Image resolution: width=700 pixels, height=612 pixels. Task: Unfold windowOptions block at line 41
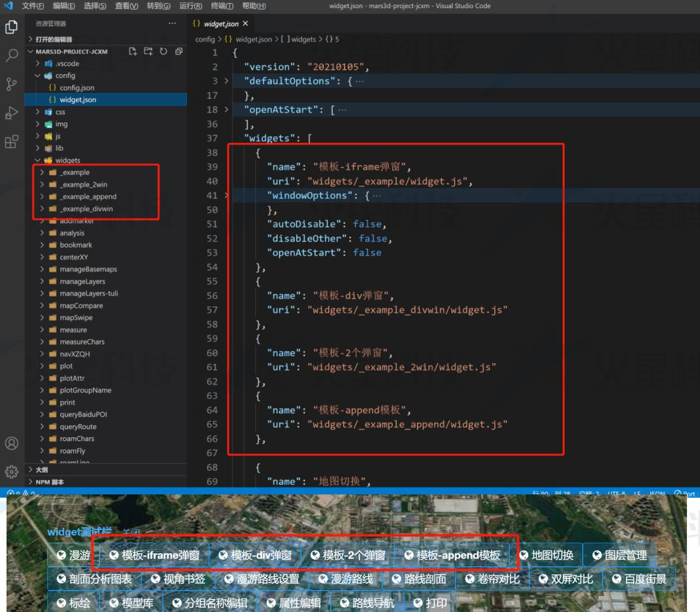(226, 195)
